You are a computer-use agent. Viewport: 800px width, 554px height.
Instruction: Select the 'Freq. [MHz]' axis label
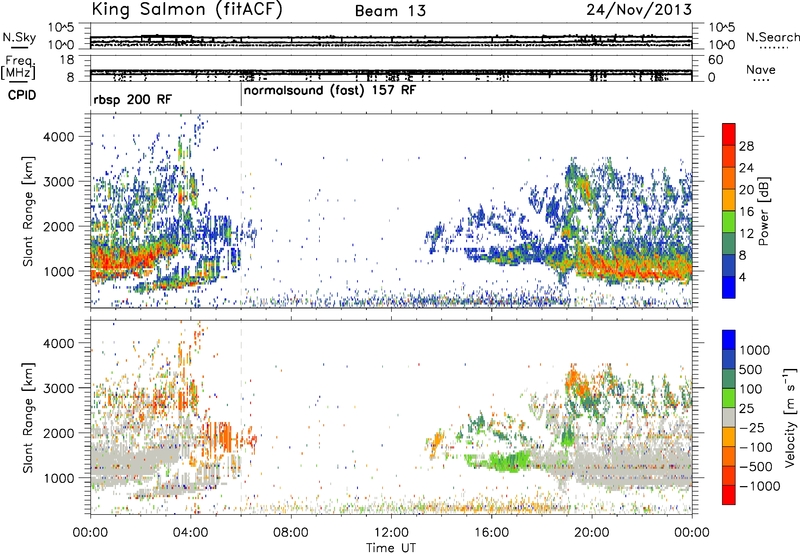click(x=18, y=68)
